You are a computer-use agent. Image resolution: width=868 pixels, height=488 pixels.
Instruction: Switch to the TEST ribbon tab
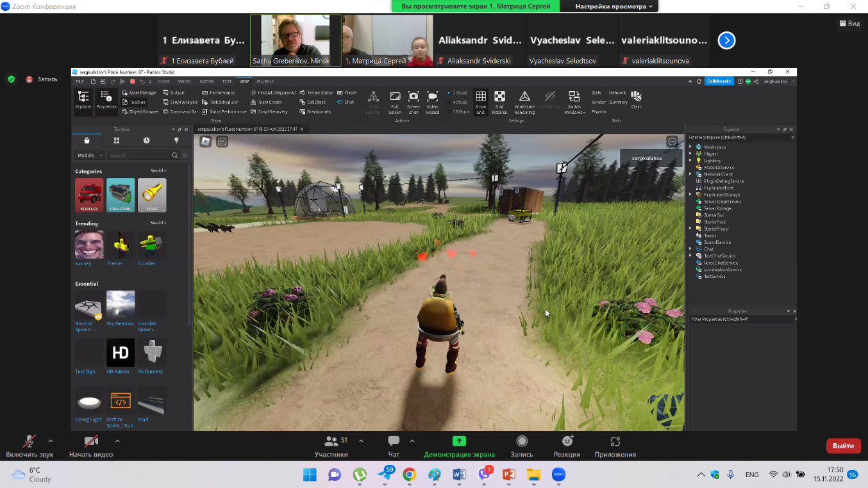click(x=227, y=81)
